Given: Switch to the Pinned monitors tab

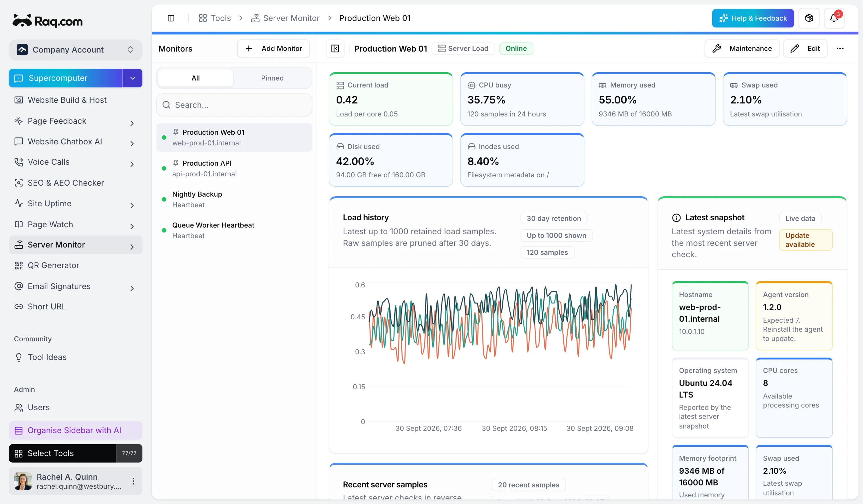Looking at the screenshot, I should (x=272, y=78).
